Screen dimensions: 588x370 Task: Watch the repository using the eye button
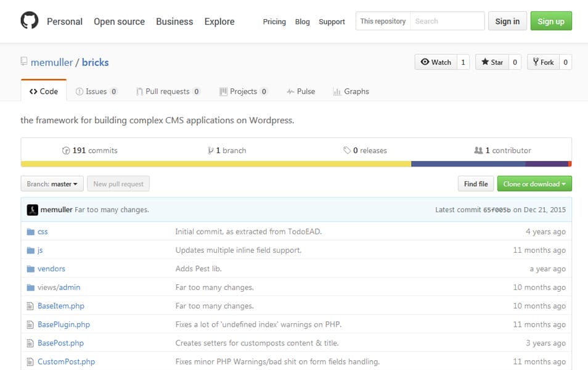point(436,62)
